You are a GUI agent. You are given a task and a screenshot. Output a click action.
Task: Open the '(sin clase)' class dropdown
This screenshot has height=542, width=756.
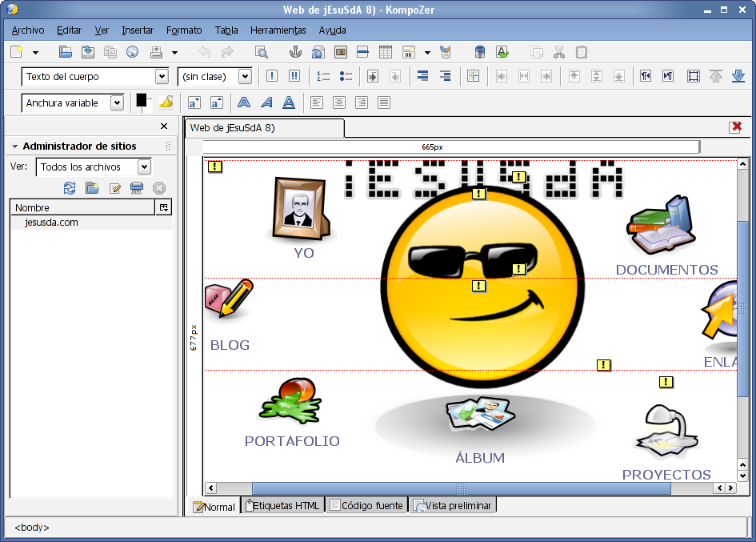245,76
